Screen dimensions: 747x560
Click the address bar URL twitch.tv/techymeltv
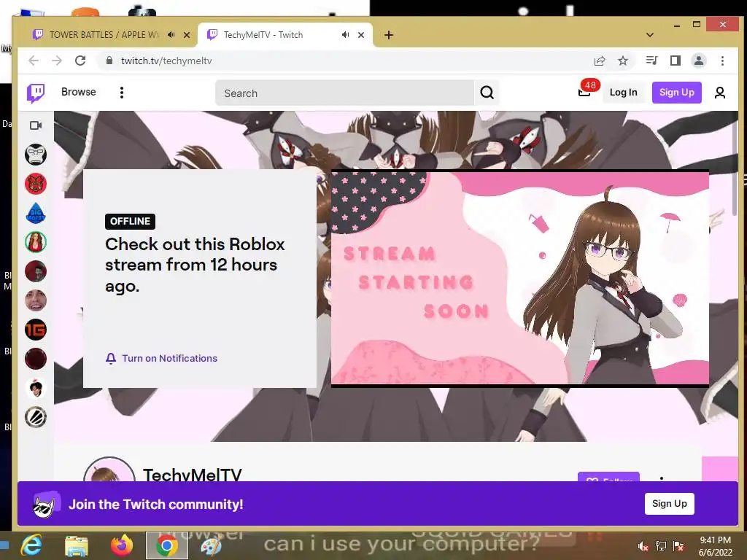[x=166, y=61]
